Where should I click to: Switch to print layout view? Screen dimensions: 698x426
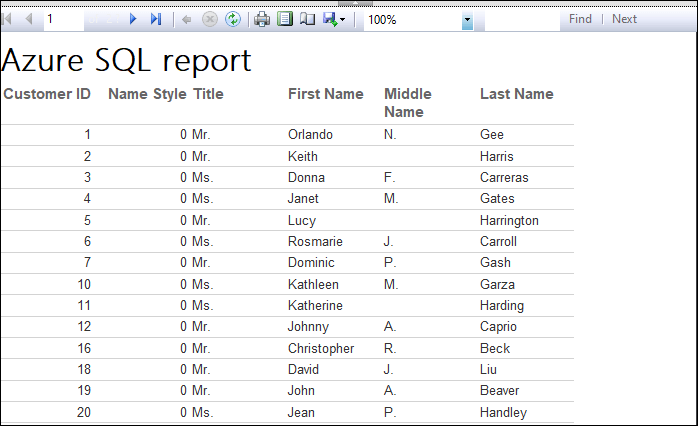(285, 19)
